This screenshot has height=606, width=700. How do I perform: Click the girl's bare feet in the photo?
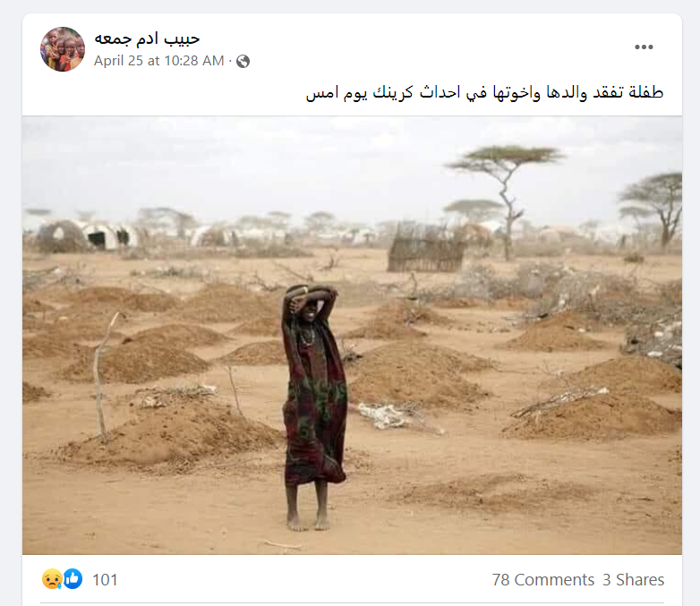click(x=308, y=521)
